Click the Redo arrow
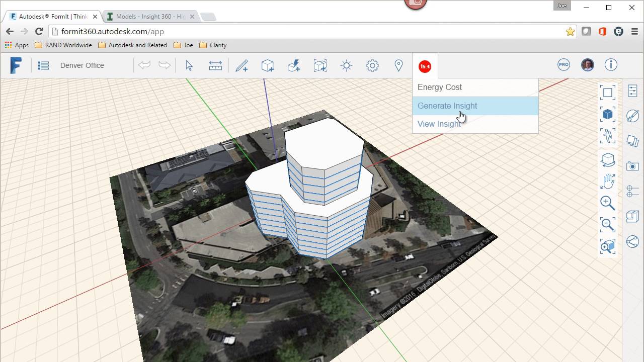644x362 pixels. click(165, 65)
